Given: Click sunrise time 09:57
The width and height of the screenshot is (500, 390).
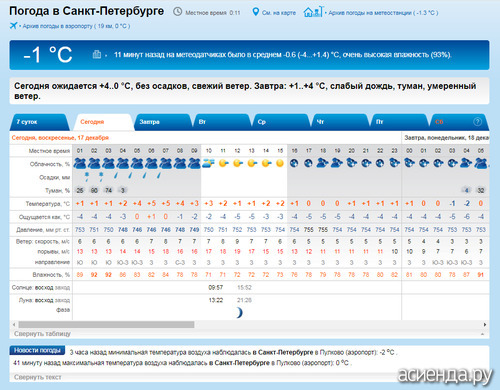Looking at the screenshot, I should click(216, 287).
